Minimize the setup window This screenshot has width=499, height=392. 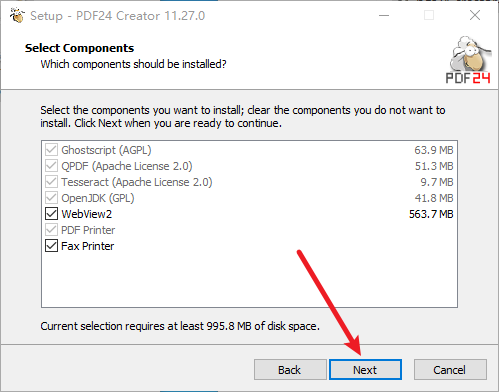point(384,15)
